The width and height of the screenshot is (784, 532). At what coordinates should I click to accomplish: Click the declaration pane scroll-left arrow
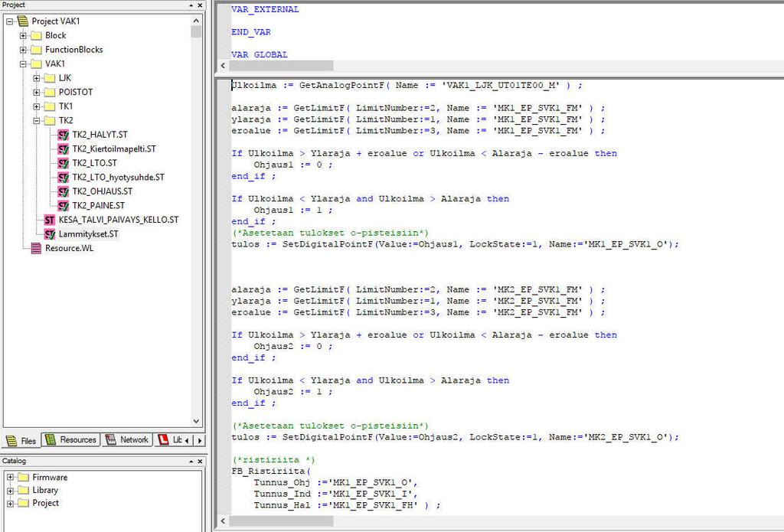(x=223, y=66)
